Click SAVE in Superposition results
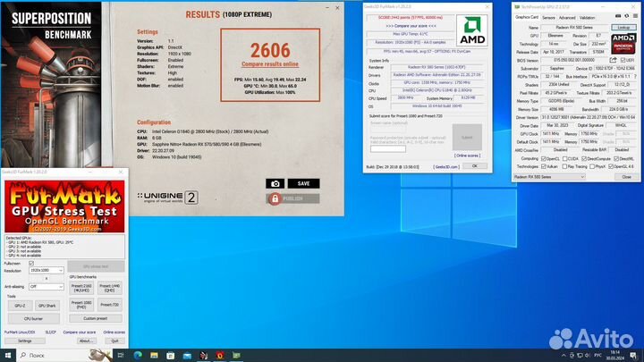The width and height of the screenshot is (644, 362). (303, 183)
